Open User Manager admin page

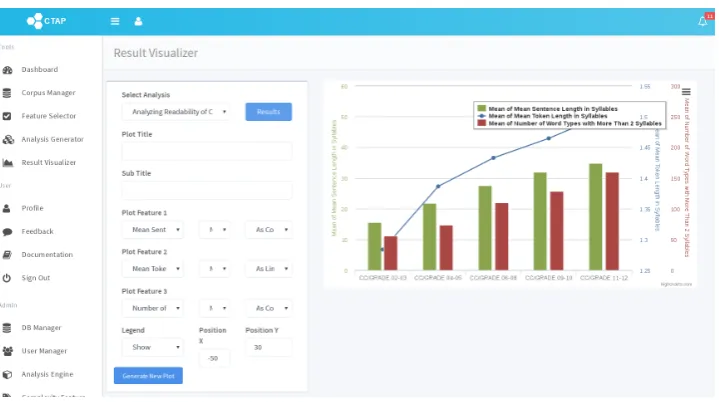coord(44,351)
